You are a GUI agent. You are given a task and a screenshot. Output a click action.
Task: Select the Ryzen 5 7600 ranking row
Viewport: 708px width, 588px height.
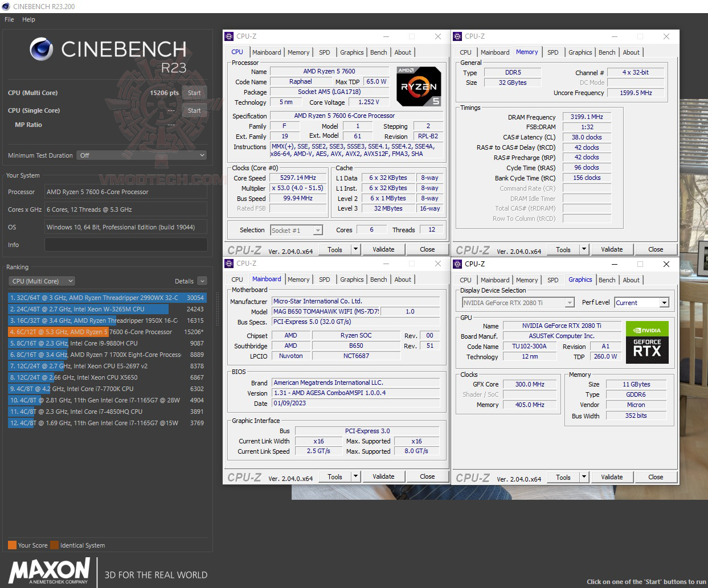(x=107, y=332)
